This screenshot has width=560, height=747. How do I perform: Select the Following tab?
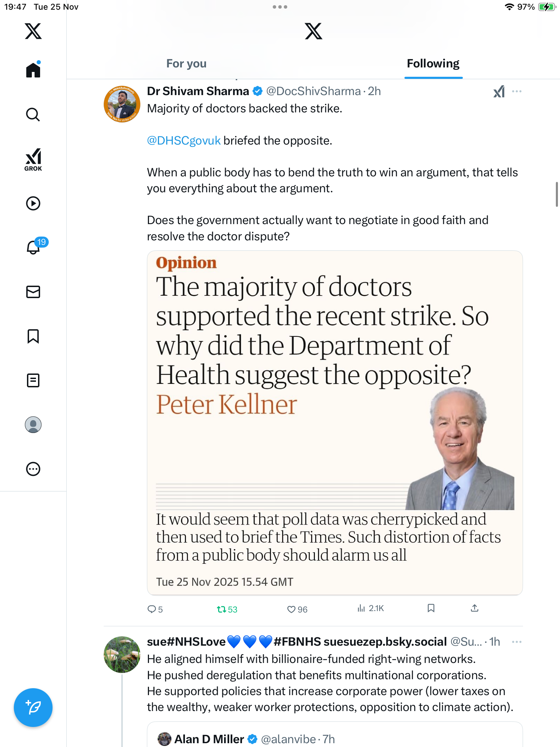pyautogui.click(x=433, y=64)
